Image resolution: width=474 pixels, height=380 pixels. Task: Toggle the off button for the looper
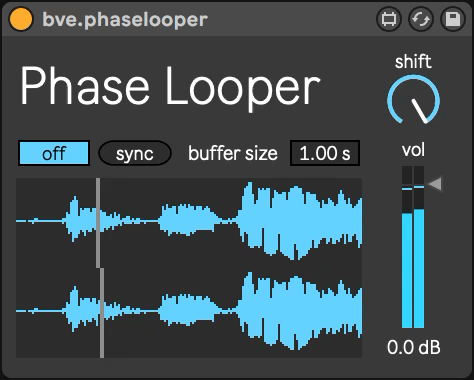(x=54, y=153)
